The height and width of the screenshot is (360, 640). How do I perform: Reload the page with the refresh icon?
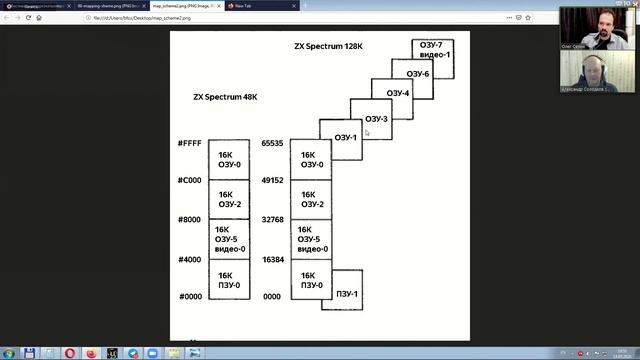[x=28, y=18]
